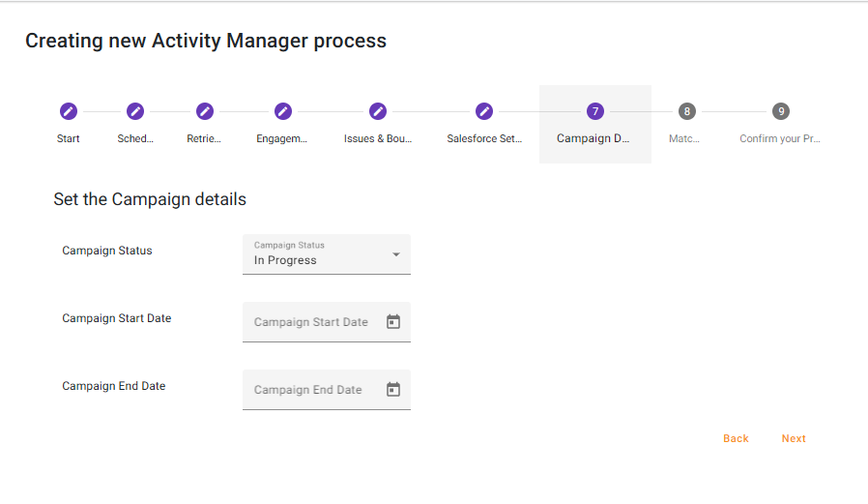The image size is (868, 504).
Task: Click the Start step pencil icon
Action: tap(68, 111)
